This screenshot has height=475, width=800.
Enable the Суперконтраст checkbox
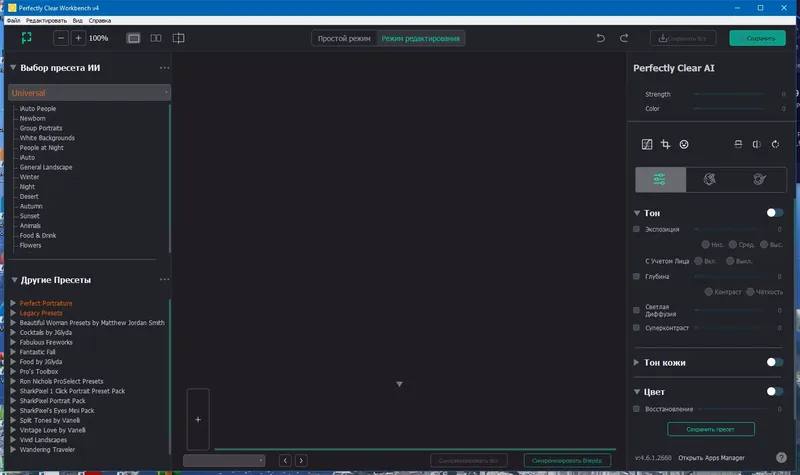pyautogui.click(x=636, y=328)
